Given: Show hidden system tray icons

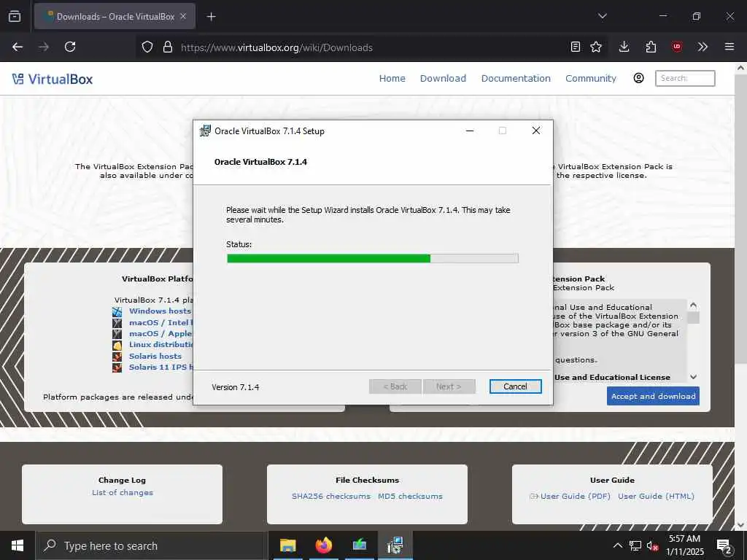Looking at the screenshot, I should 617,545.
